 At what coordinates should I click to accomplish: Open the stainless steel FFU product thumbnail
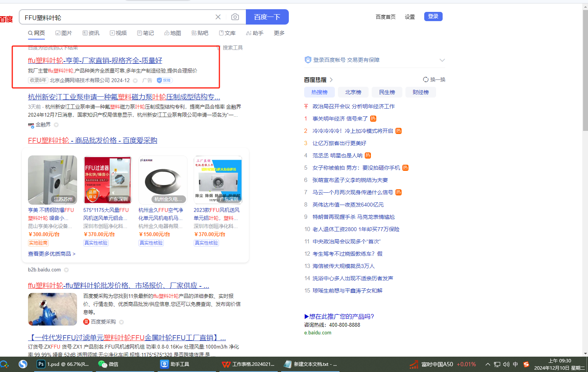(x=53, y=180)
